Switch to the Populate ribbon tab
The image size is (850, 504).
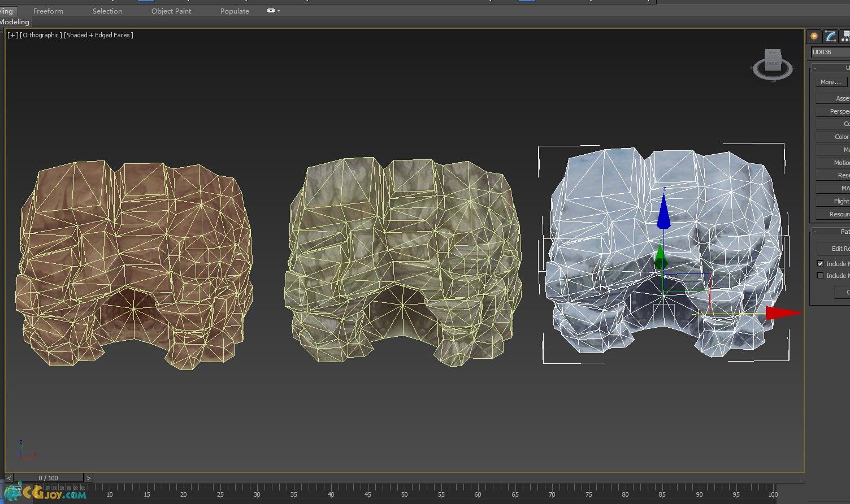coord(235,11)
